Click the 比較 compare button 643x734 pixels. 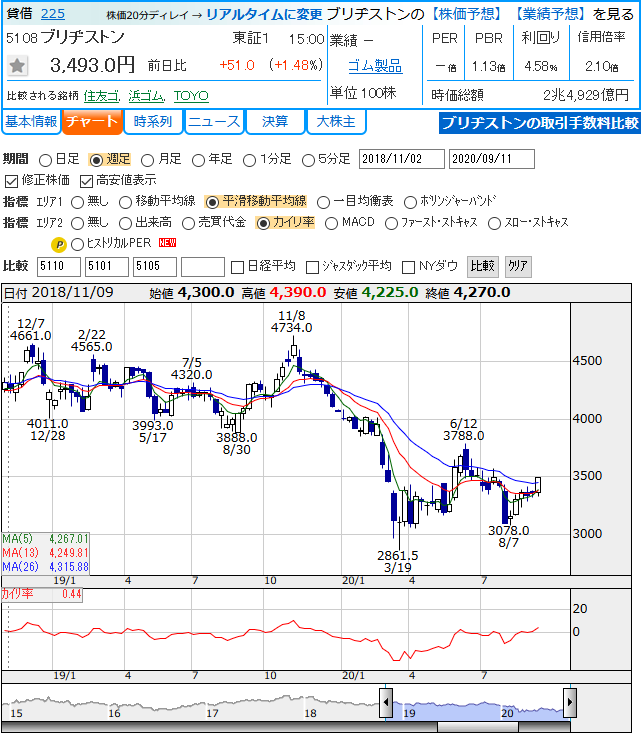[x=482, y=266]
